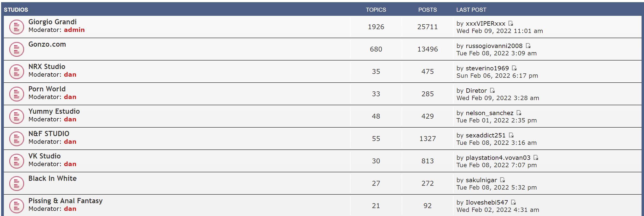Click the forum icon beside Black In White
Image resolution: width=644 pixels, height=216 pixels.
click(16, 183)
